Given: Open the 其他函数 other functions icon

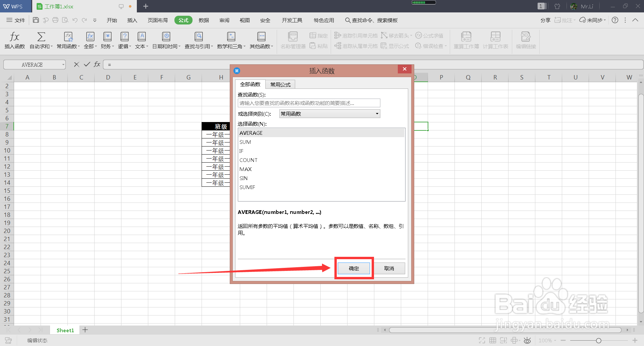Looking at the screenshot, I should (261, 36).
